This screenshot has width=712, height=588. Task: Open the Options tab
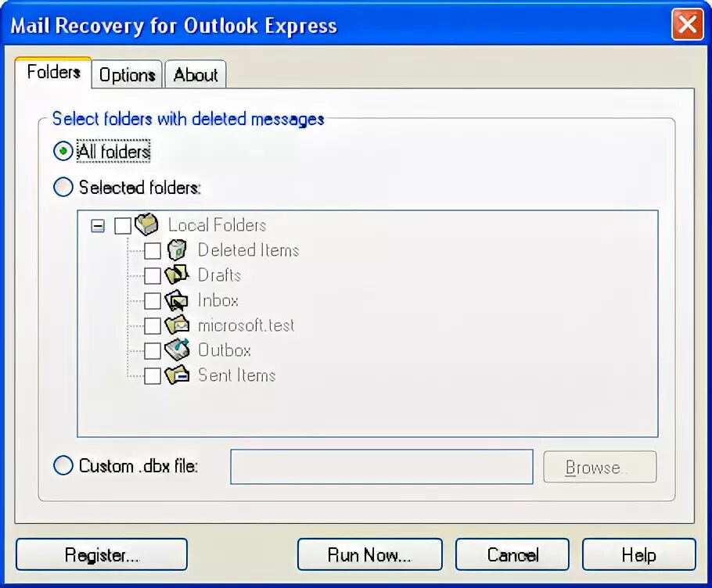[127, 74]
